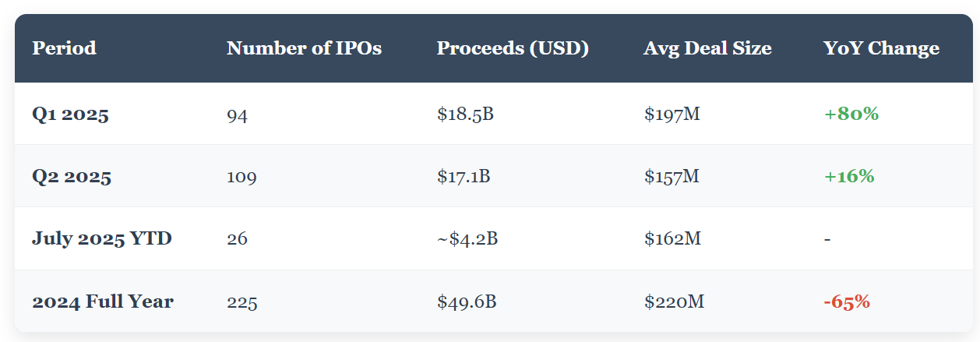Select the YoY Change column header
980x342 pixels.
(x=881, y=48)
